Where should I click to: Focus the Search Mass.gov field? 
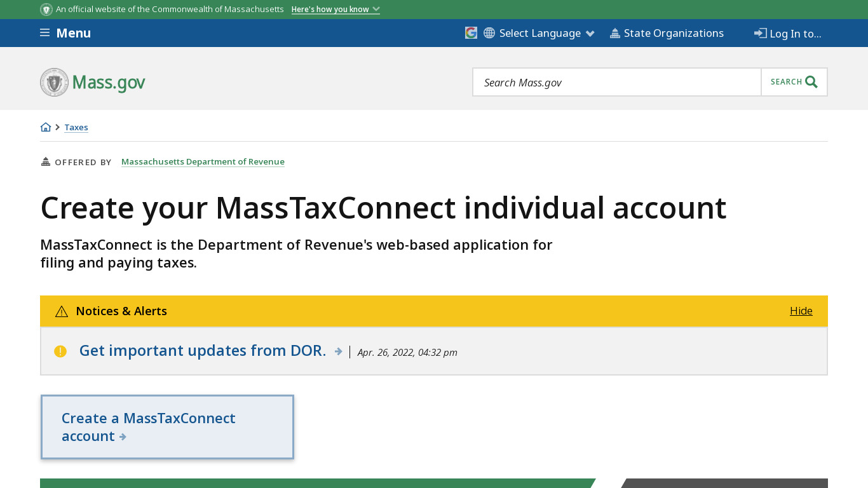pos(617,82)
